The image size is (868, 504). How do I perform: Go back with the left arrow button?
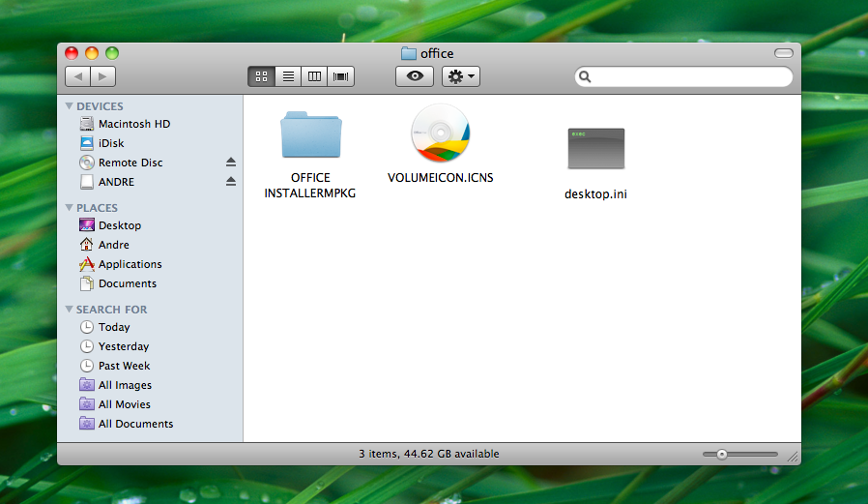click(x=77, y=76)
